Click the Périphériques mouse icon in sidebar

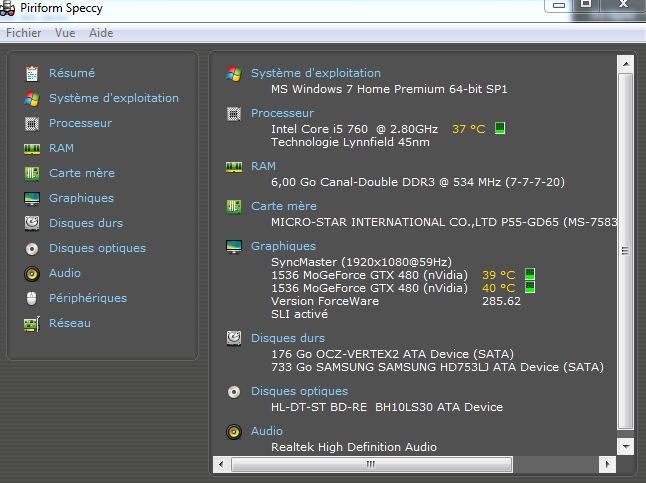point(31,298)
